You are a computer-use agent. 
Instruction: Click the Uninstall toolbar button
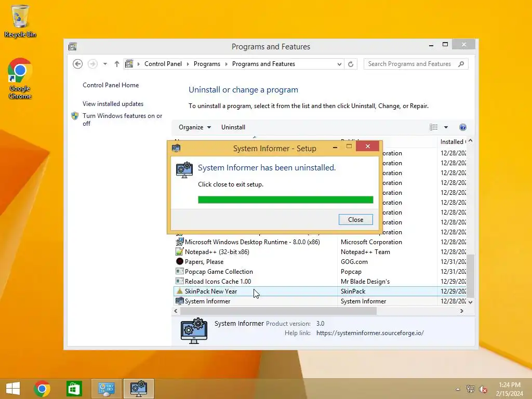233,127
